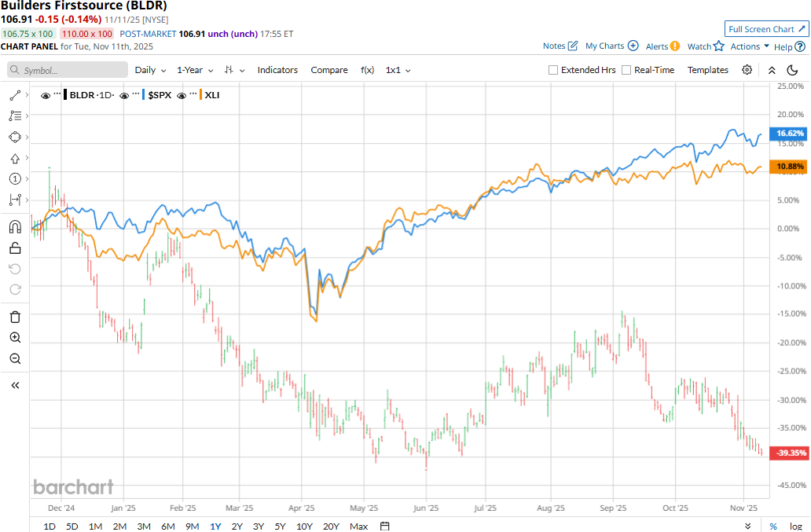This screenshot has width=811, height=532.
Task: Select the 6M time range
Action: [168, 526]
